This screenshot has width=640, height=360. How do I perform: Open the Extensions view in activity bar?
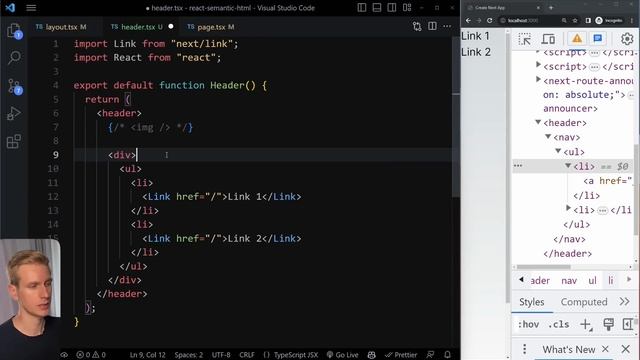tap(14, 141)
